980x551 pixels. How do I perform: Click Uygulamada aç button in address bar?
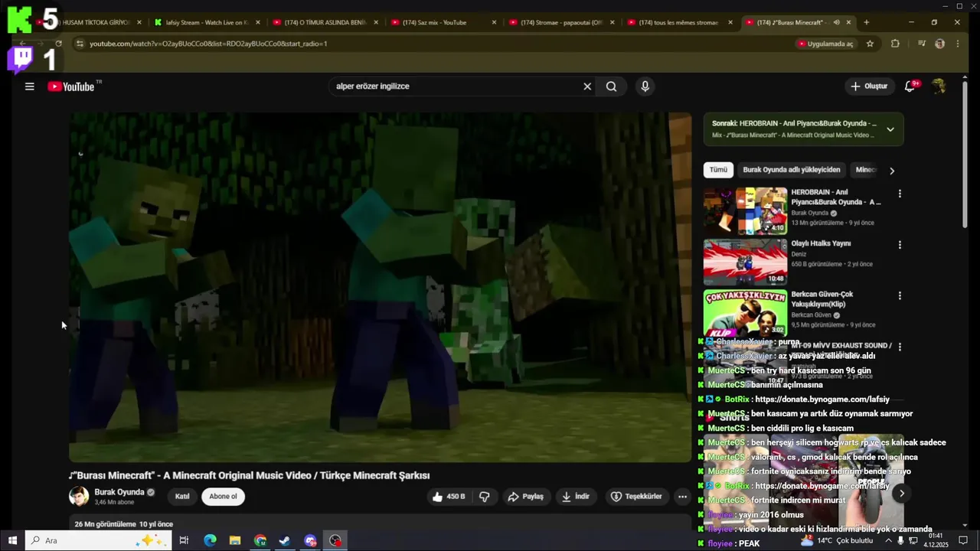[x=825, y=44]
